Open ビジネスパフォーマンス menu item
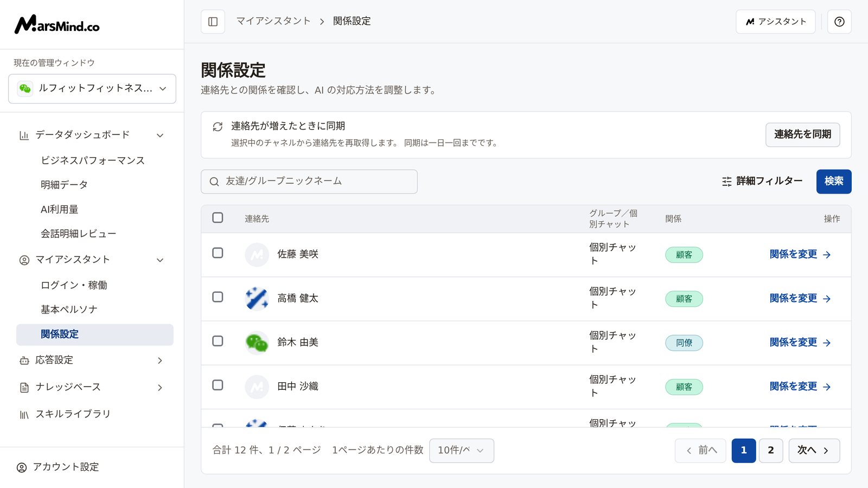The image size is (868, 488). 93,160
